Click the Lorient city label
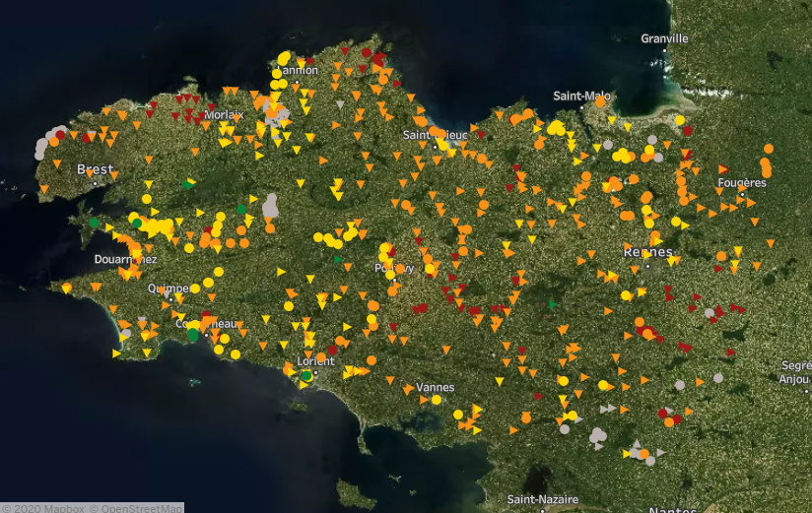 click(316, 360)
